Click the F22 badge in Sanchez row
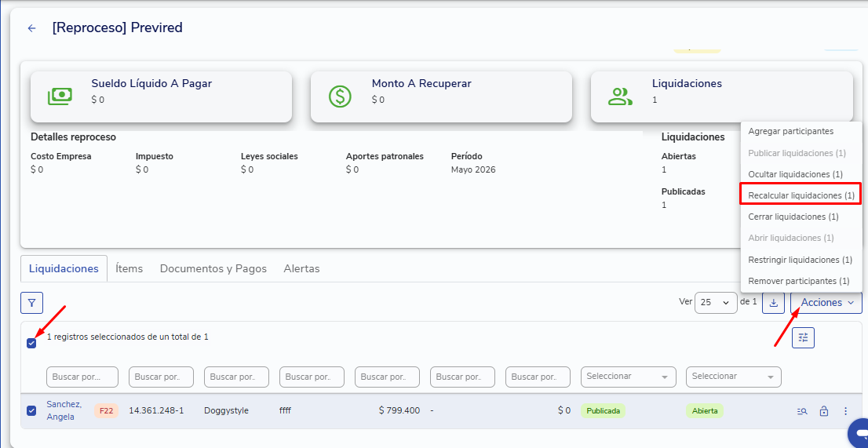 [x=106, y=411]
